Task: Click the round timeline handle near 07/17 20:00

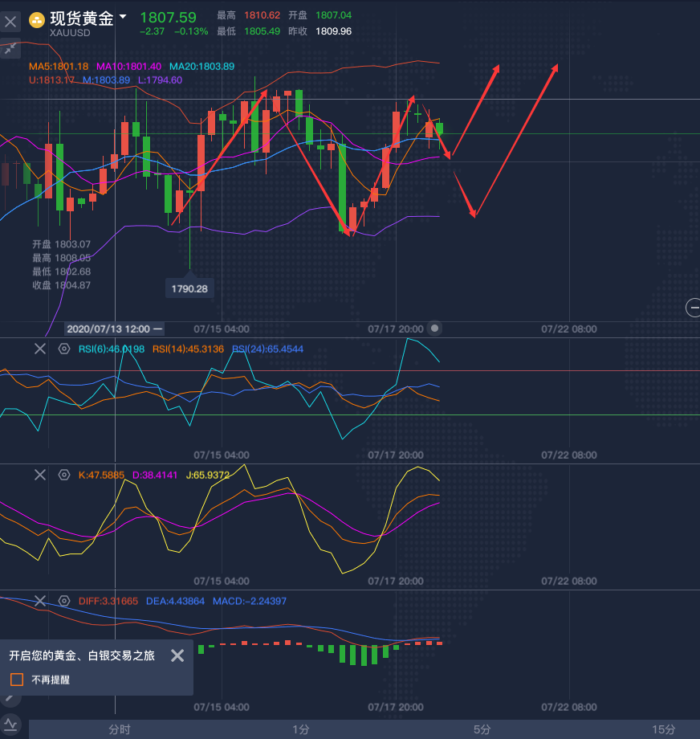Action: (435, 328)
